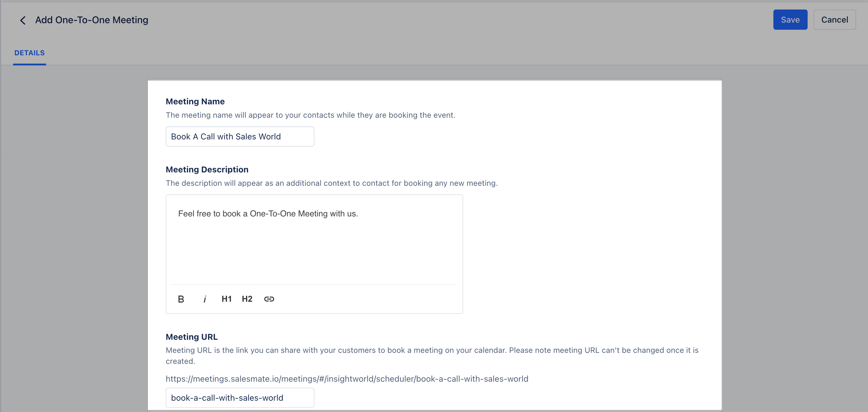Click the Meeting Description heading label
868x412 pixels.
(207, 170)
